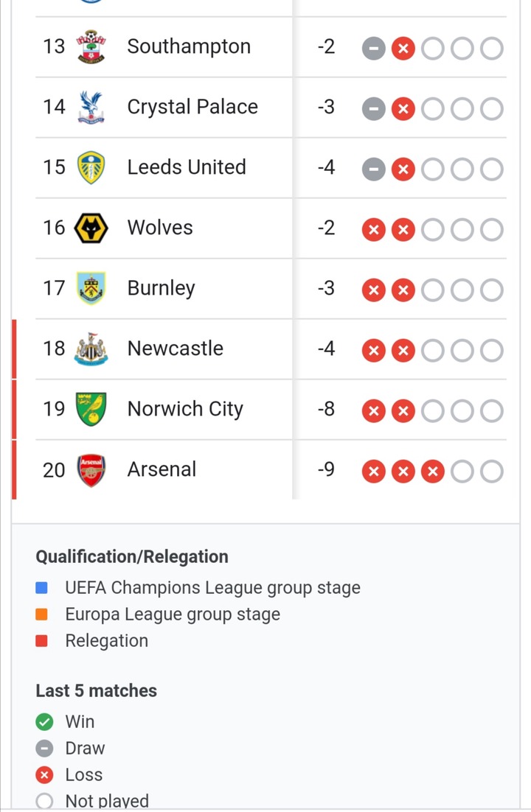Click the Newcastle club crest
Image resolution: width=531 pixels, height=812 pixels.
(91, 349)
